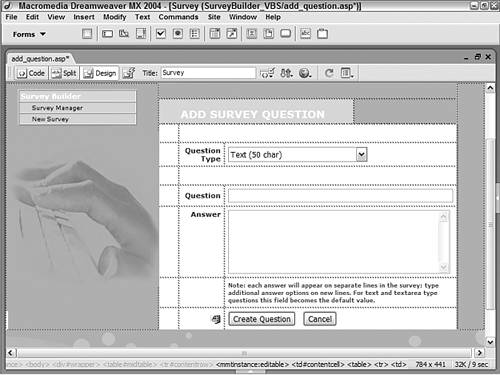The width and height of the screenshot is (500, 375).
Task: Open the File Management menu icon
Action: [286, 73]
